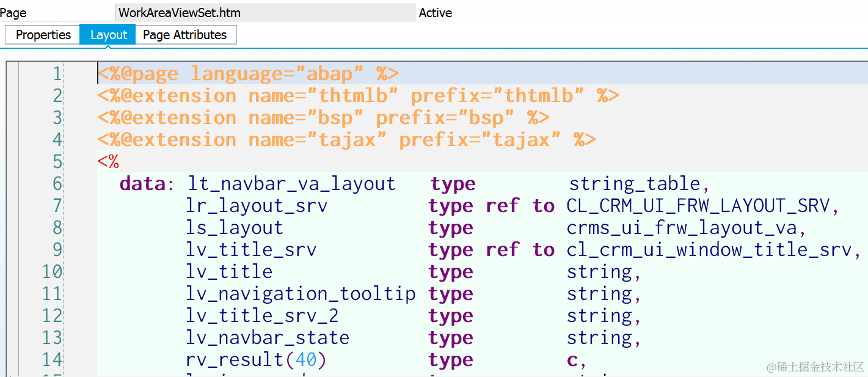Viewport: 868px width, 377px height.
Task: Click the ls_layout variable name
Action: point(235,228)
